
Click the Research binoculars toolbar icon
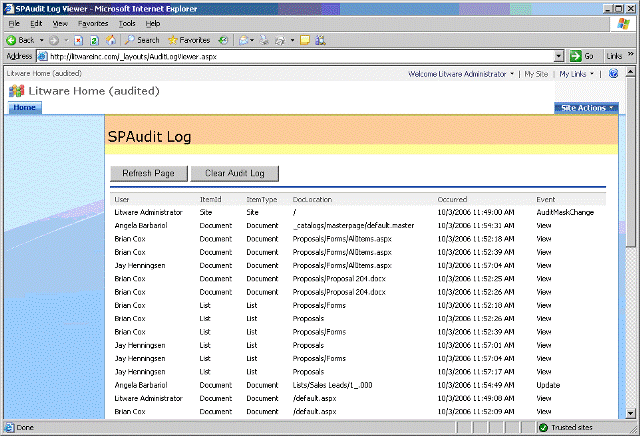pyautogui.click(x=320, y=40)
